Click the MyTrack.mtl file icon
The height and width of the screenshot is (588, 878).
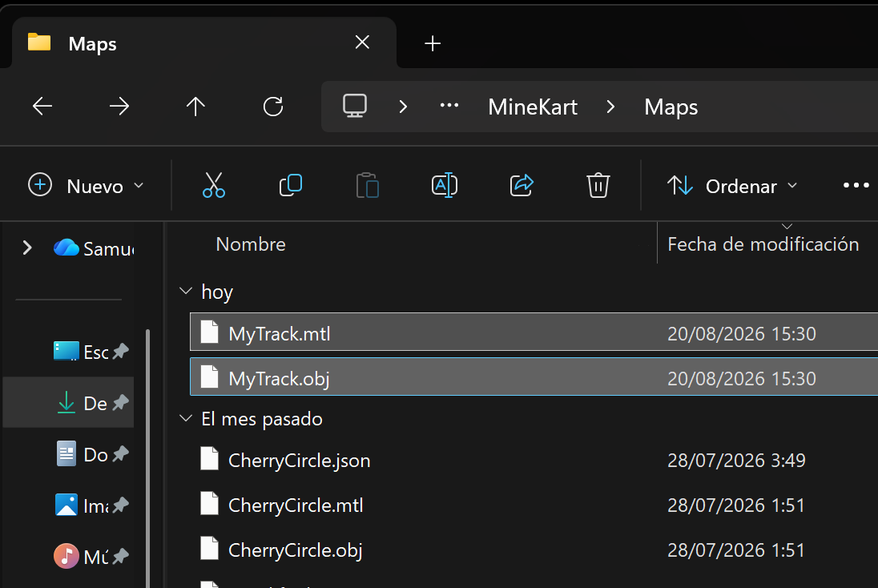[x=209, y=332]
